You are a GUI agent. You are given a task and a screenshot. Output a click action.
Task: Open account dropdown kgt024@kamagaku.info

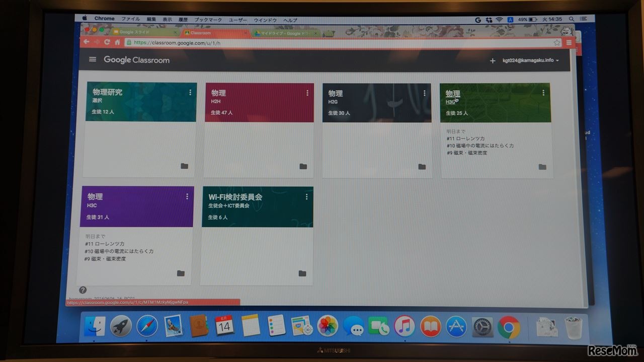point(531,60)
